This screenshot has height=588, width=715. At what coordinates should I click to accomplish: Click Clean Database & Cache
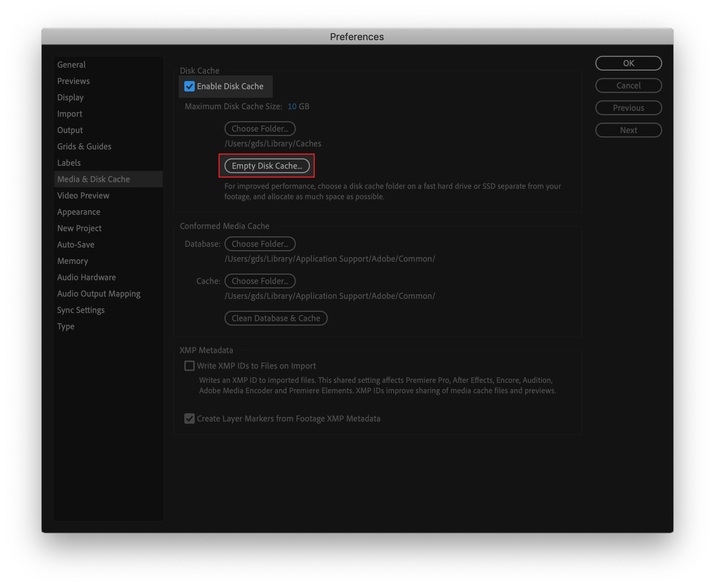click(276, 318)
